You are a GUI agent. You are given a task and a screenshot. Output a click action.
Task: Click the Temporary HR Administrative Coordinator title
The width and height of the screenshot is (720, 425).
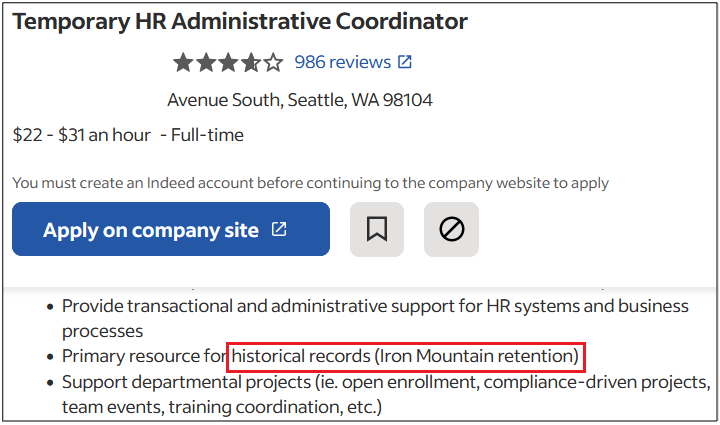coord(240,21)
